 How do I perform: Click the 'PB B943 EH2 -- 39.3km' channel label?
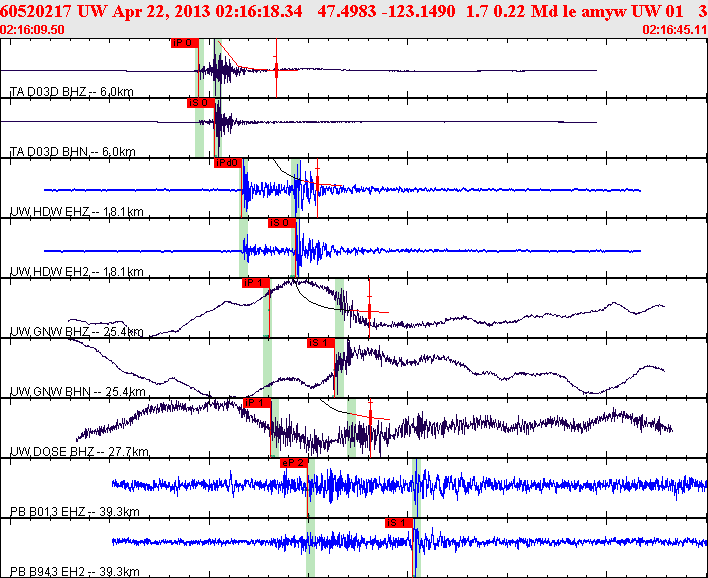coord(75,572)
